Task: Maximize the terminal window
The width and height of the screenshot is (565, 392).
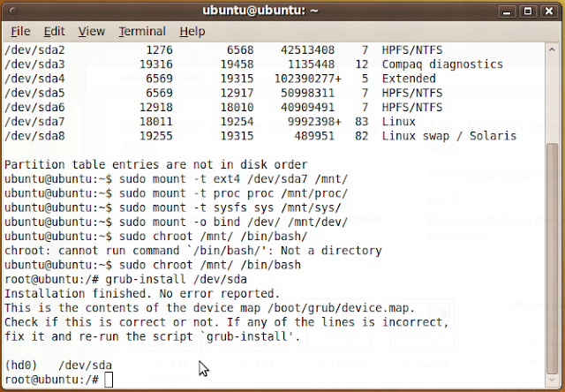Action: pyautogui.click(x=528, y=11)
